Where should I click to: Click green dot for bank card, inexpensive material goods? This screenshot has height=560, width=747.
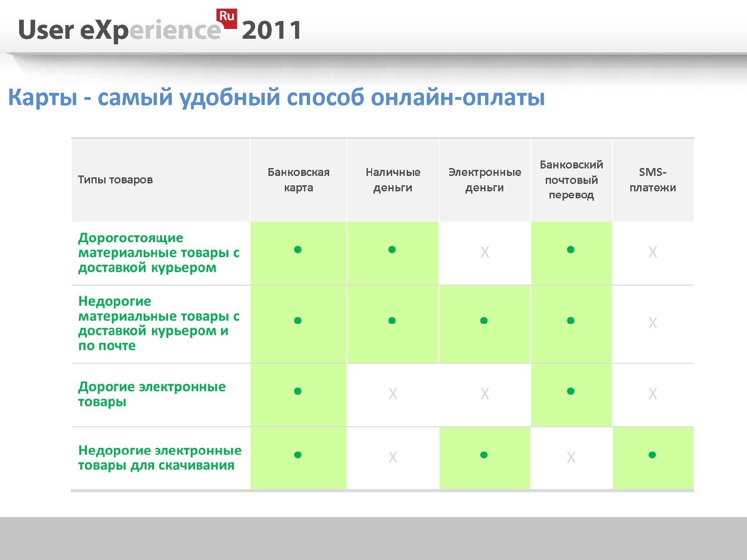click(298, 321)
